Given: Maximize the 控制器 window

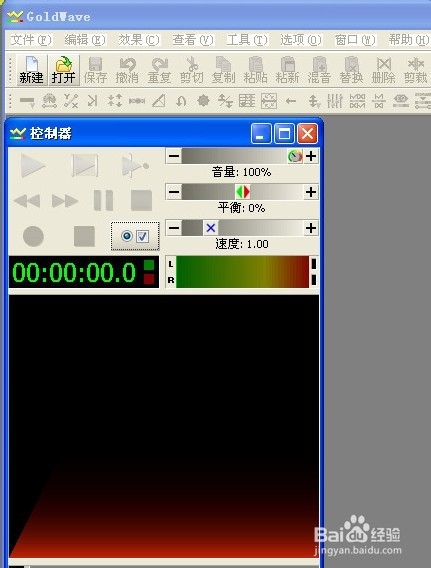Looking at the screenshot, I should click(x=284, y=134).
